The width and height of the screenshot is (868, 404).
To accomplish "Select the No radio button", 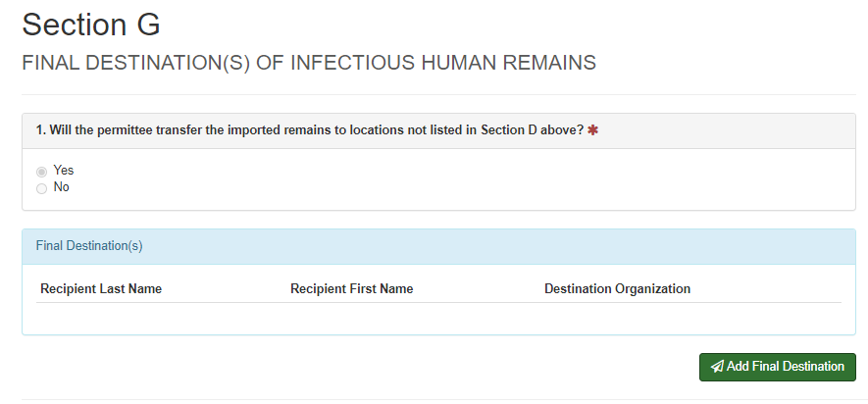I will click(x=41, y=188).
